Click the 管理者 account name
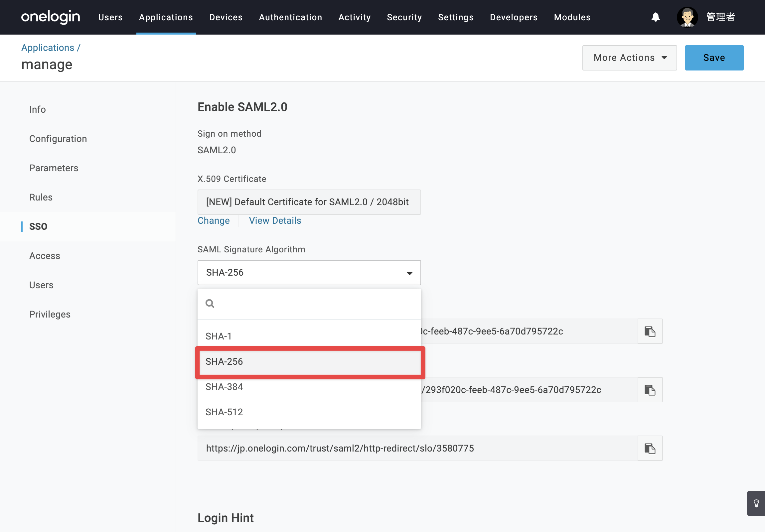Viewport: 765px width, 532px height. pyautogui.click(x=720, y=17)
